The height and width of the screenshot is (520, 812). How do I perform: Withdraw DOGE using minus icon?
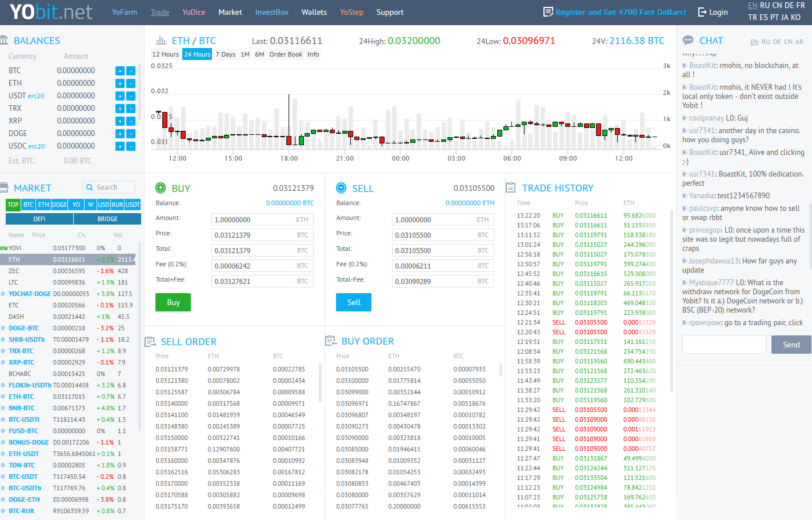pyautogui.click(x=131, y=134)
